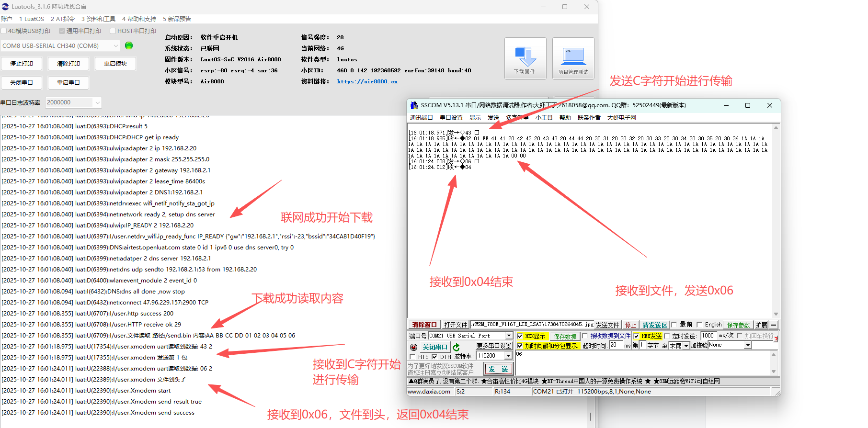Click the green COM8 connection status indicator

pos(128,45)
